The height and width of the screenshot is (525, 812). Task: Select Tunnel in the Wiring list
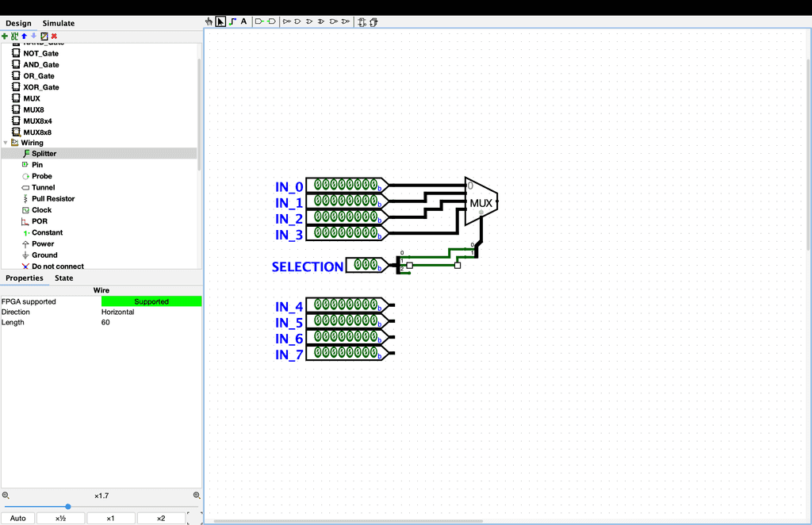tap(43, 188)
